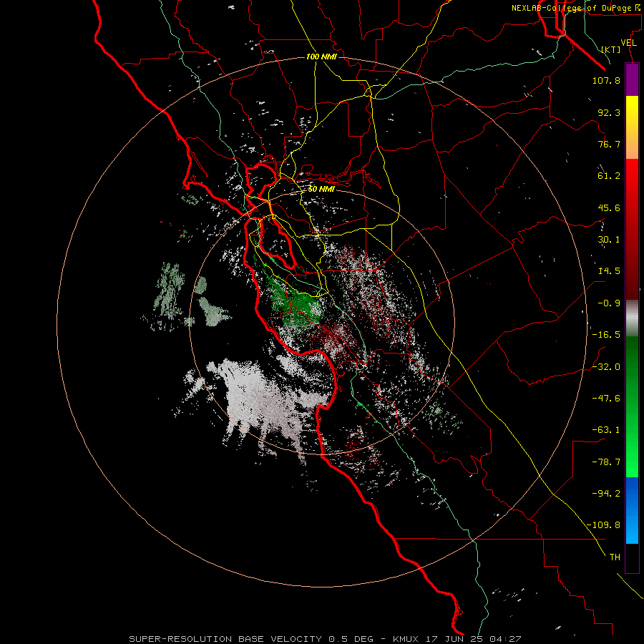
Task: Click the 107.8 velocity scale value
Action: tap(606, 80)
